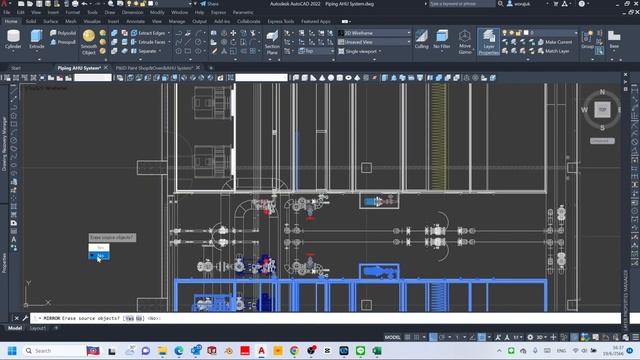The width and height of the screenshot is (640, 360).
Task: Open the Modify menu
Action: (x=157, y=13)
